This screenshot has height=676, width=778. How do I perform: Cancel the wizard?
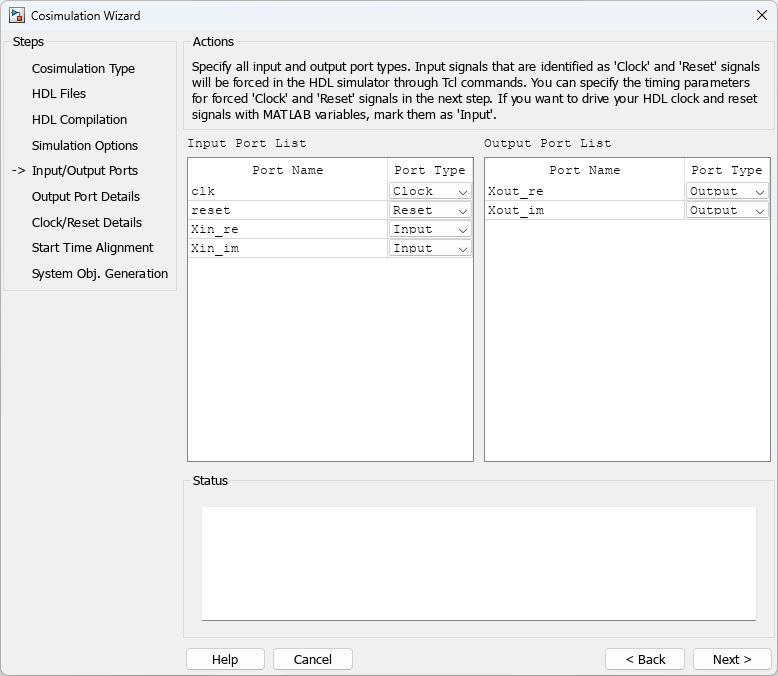(x=312, y=659)
